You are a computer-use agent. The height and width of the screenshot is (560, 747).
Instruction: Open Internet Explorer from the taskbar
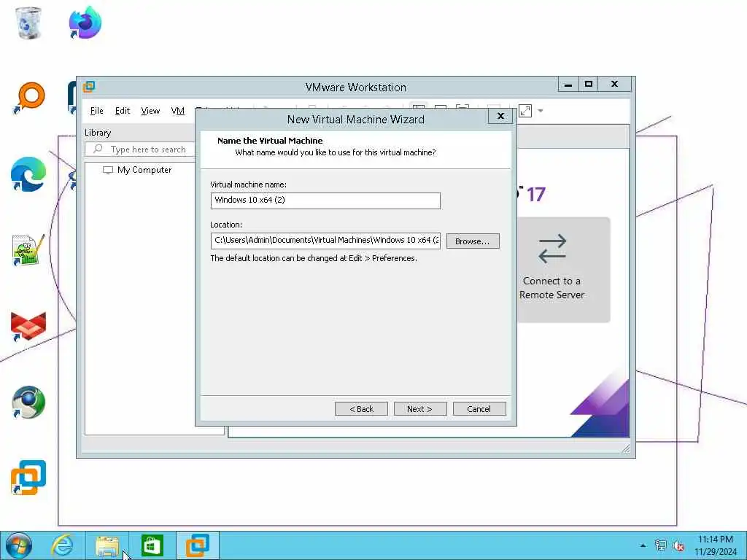click(63, 545)
